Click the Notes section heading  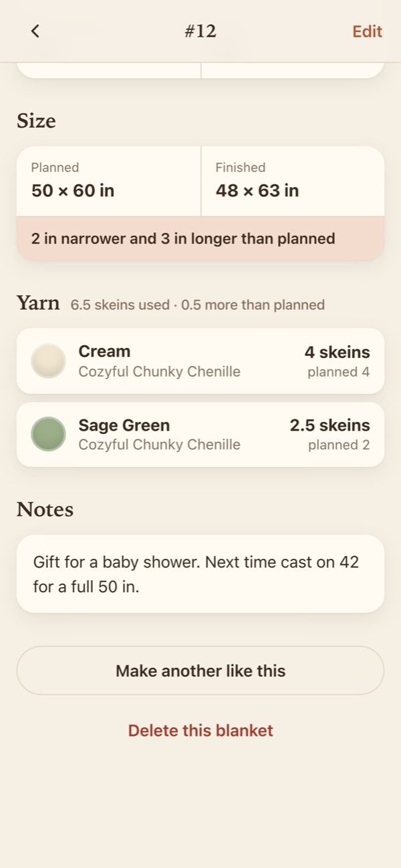coord(45,509)
